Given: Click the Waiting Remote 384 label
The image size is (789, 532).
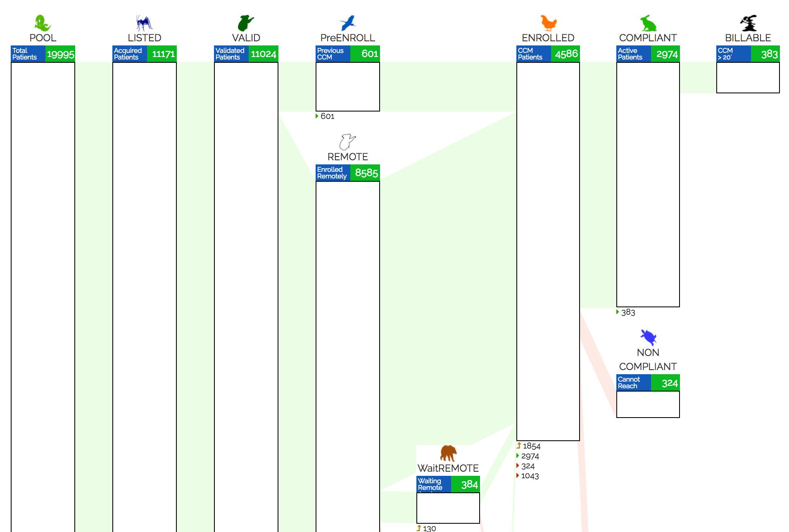Looking at the screenshot, I should click(448, 484).
